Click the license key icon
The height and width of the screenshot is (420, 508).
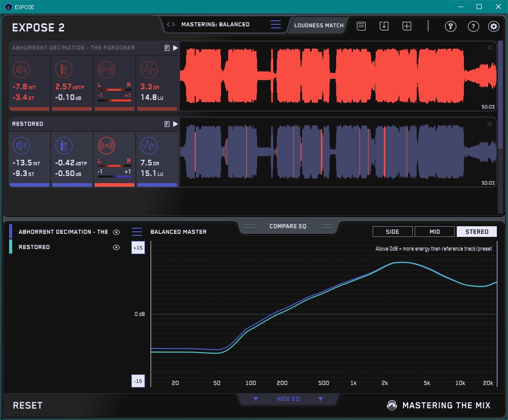pyautogui.click(x=450, y=26)
